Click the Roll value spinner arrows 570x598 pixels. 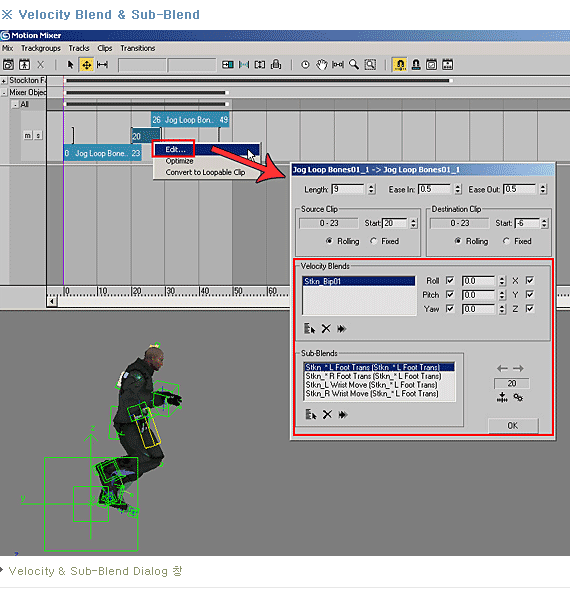pyautogui.click(x=502, y=281)
